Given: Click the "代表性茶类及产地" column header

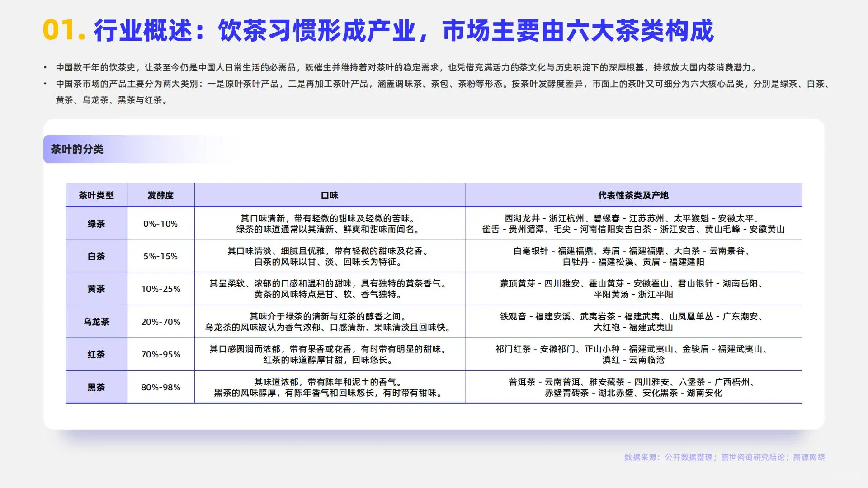Looking at the screenshot, I should (632, 196).
